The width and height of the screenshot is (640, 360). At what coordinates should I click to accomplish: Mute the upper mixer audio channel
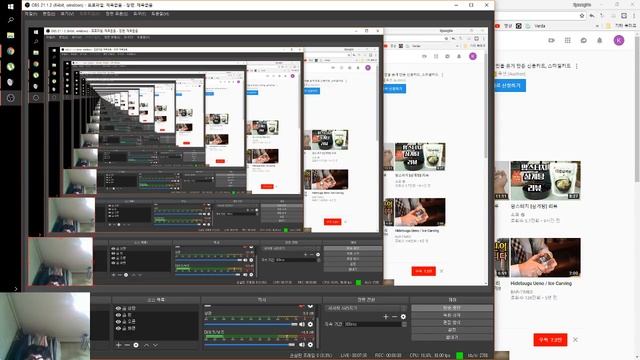[302, 324]
